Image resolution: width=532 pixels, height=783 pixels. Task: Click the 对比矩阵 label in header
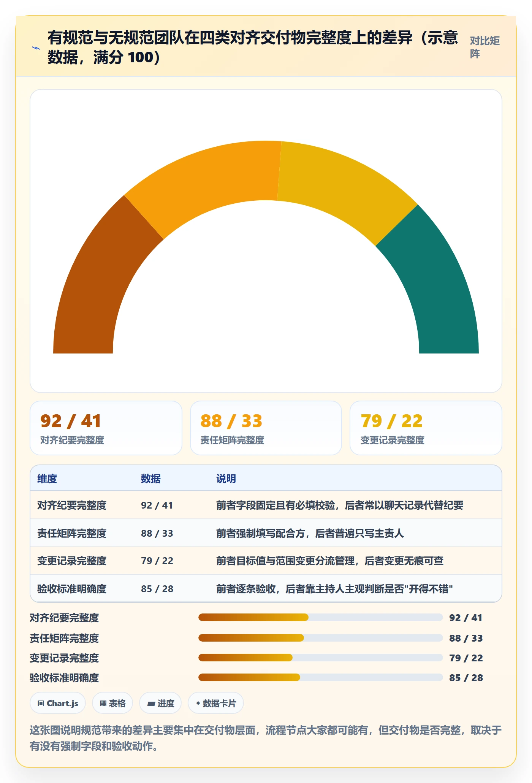point(484,47)
